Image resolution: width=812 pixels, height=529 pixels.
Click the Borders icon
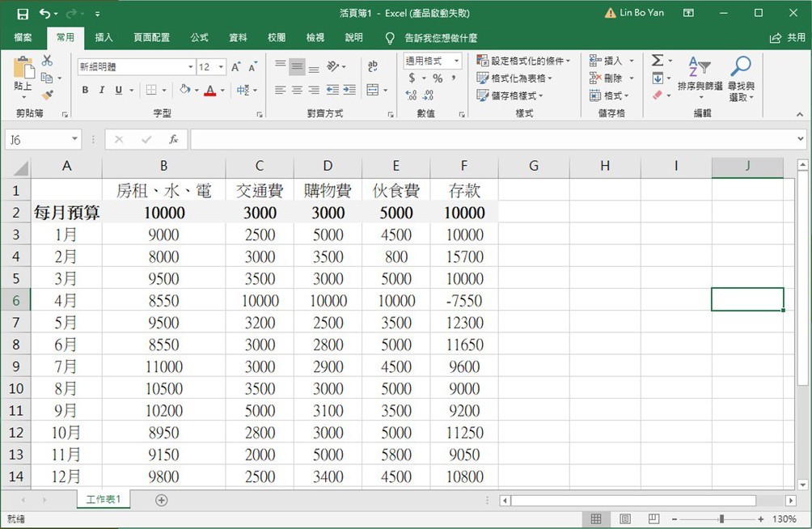click(151, 90)
